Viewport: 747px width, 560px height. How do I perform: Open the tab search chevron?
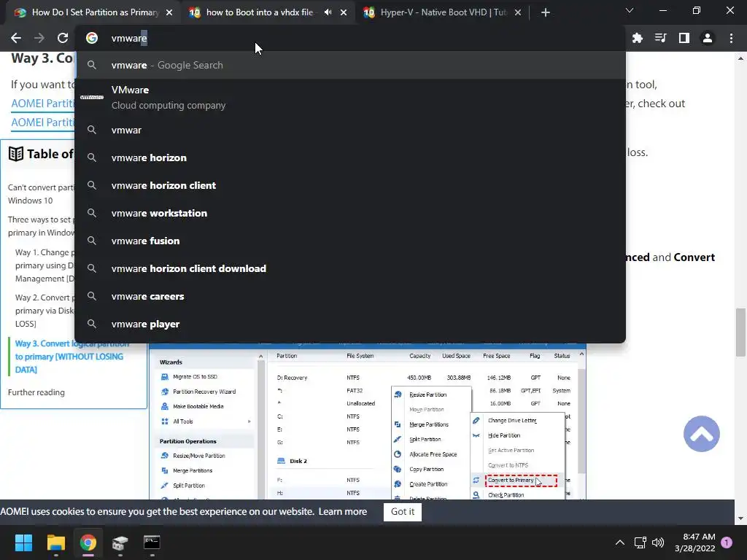(x=630, y=10)
